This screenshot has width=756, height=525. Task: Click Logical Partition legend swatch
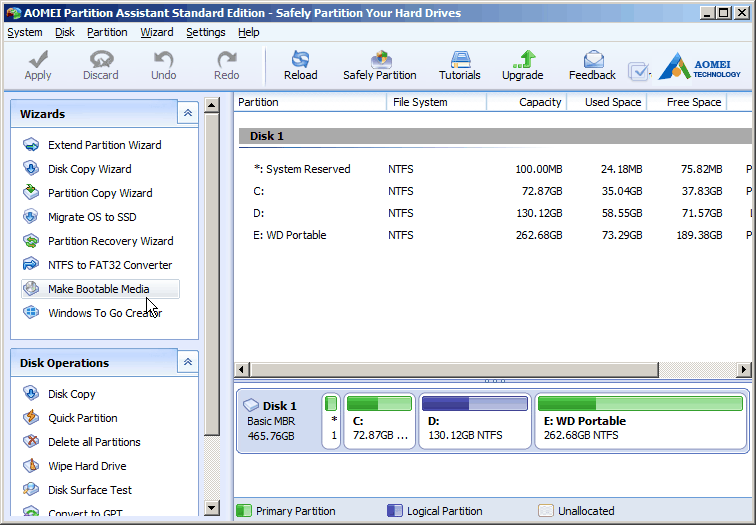[x=395, y=511]
